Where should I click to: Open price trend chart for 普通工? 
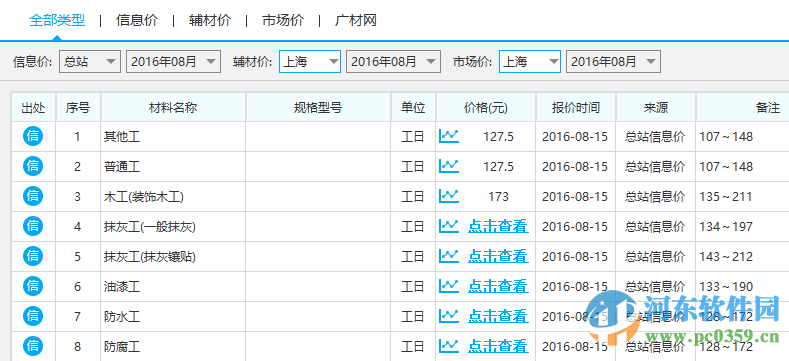click(449, 166)
